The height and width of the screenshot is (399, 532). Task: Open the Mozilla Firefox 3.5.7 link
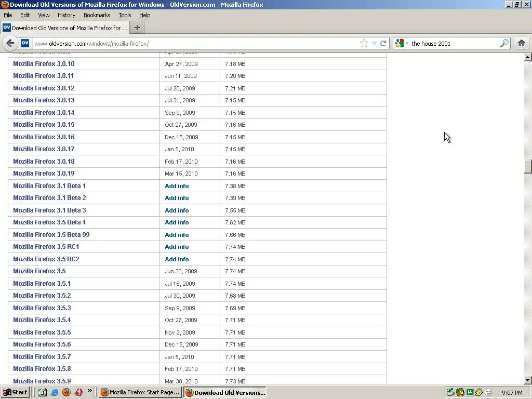coord(42,356)
